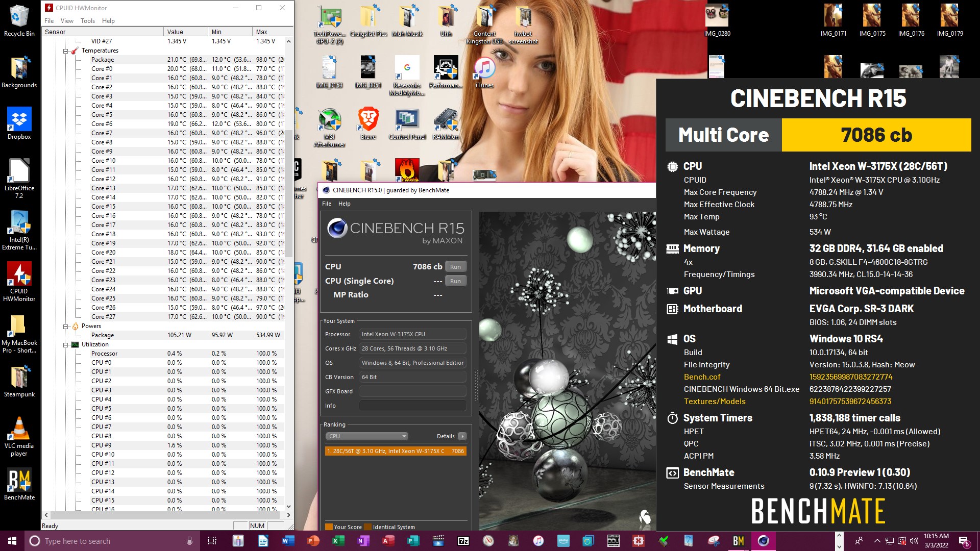Open the CPU ranking dropdown

tap(367, 436)
